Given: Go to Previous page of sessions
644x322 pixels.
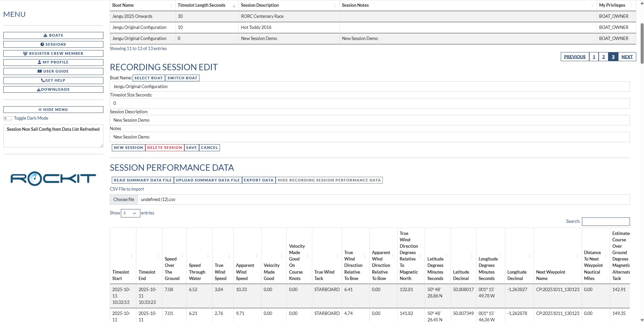Looking at the screenshot, I should pos(574,57).
